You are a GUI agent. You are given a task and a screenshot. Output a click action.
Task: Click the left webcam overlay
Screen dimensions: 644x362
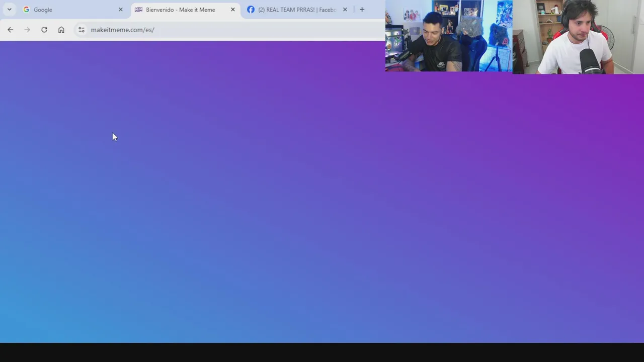click(449, 36)
